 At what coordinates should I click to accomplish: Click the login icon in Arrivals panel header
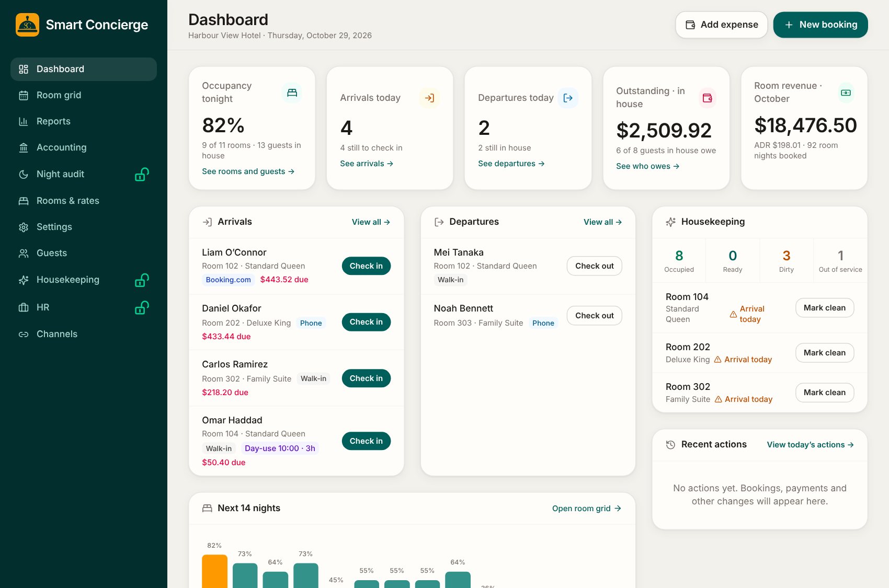(207, 222)
